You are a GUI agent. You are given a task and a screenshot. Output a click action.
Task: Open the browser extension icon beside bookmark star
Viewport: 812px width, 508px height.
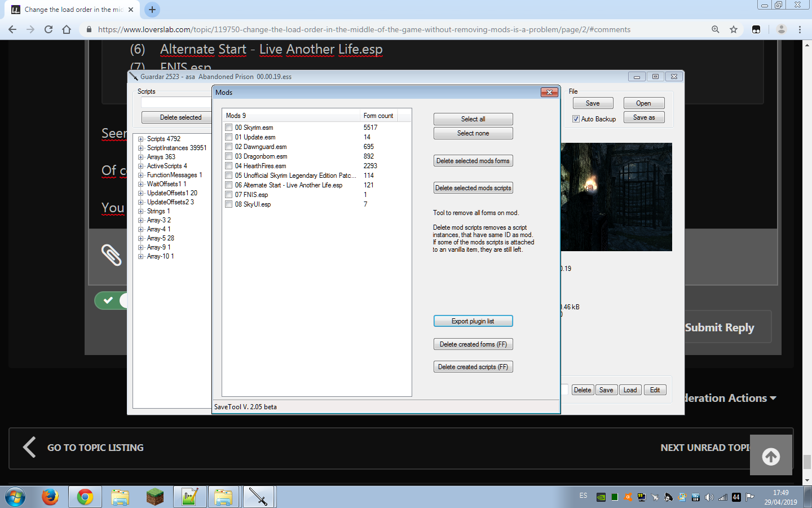756,29
